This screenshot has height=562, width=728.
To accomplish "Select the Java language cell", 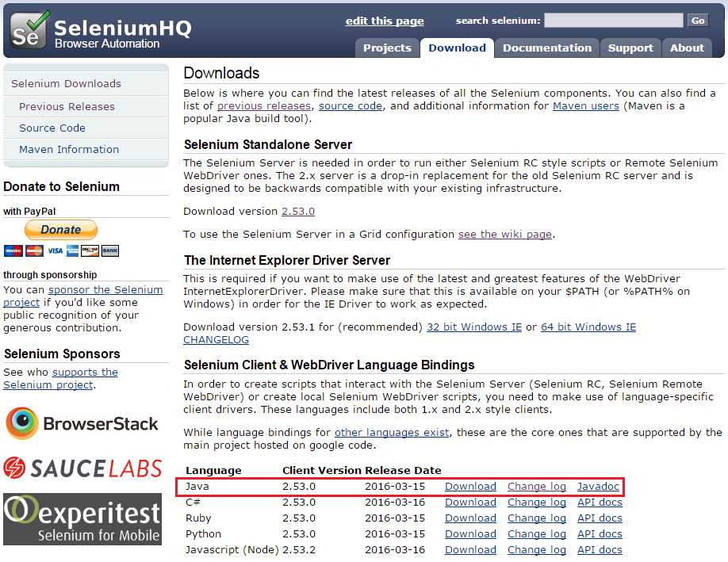I will click(x=197, y=487).
